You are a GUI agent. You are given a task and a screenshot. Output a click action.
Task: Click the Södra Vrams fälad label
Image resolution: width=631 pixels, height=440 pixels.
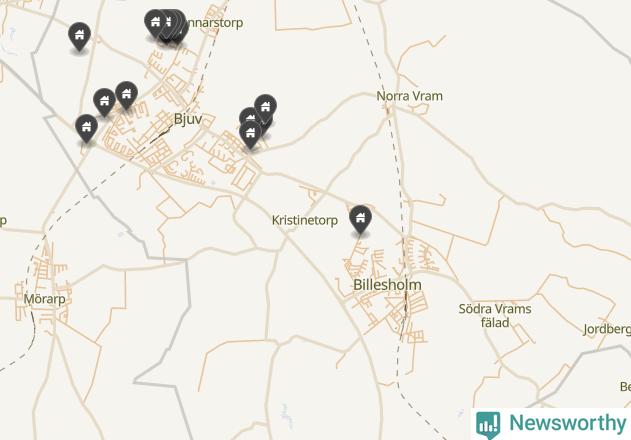495,316
